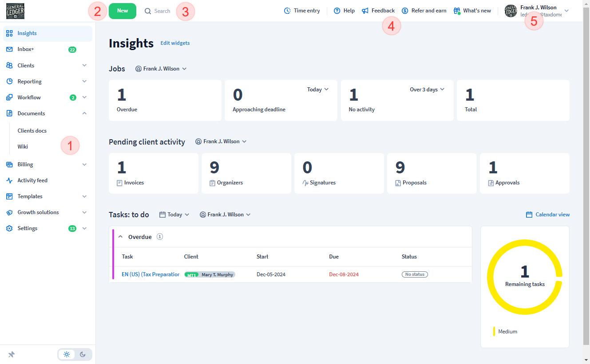
Task: Click the Refer and earn dollar icon
Action: coord(405,11)
